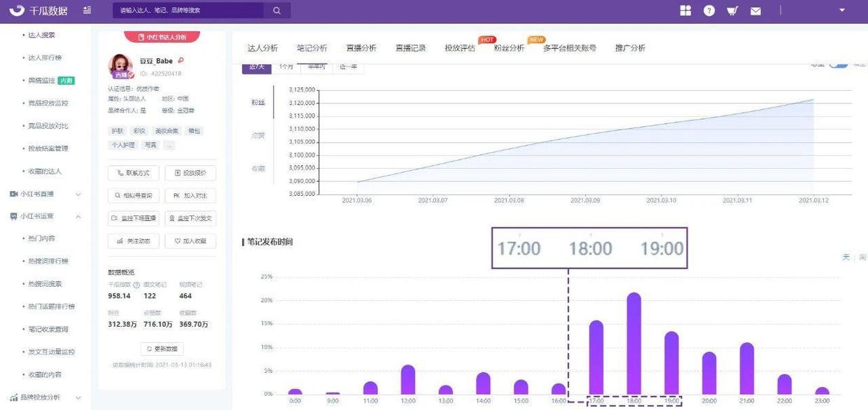868x410 pixels.
Task: Select the 近一年 time range option
Action: pyautogui.click(x=349, y=66)
